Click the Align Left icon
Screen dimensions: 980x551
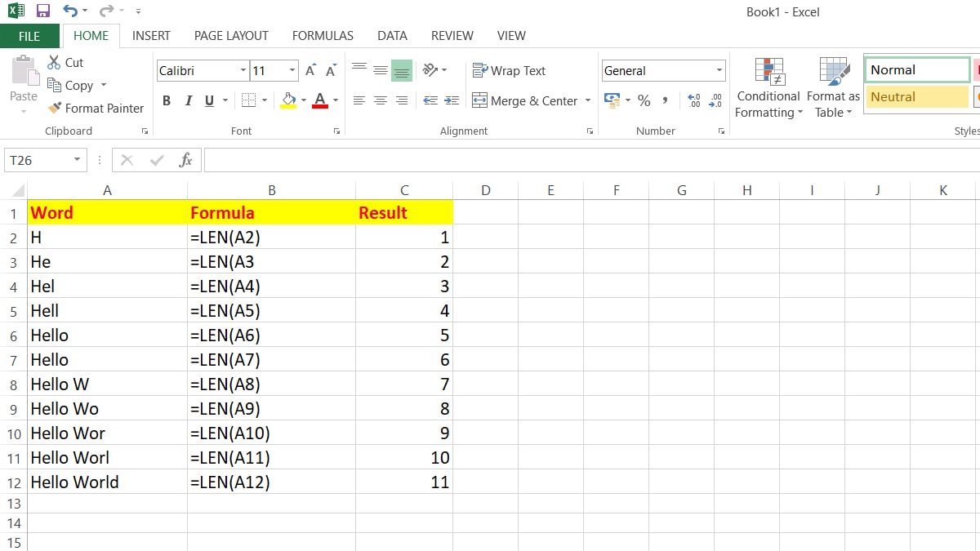tap(359, 100)
